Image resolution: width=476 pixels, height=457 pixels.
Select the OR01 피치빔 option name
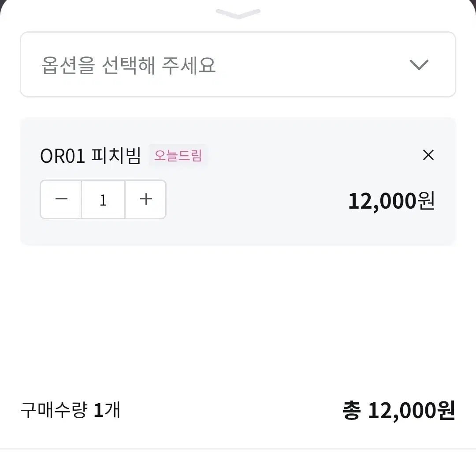(x=90, y=156)
